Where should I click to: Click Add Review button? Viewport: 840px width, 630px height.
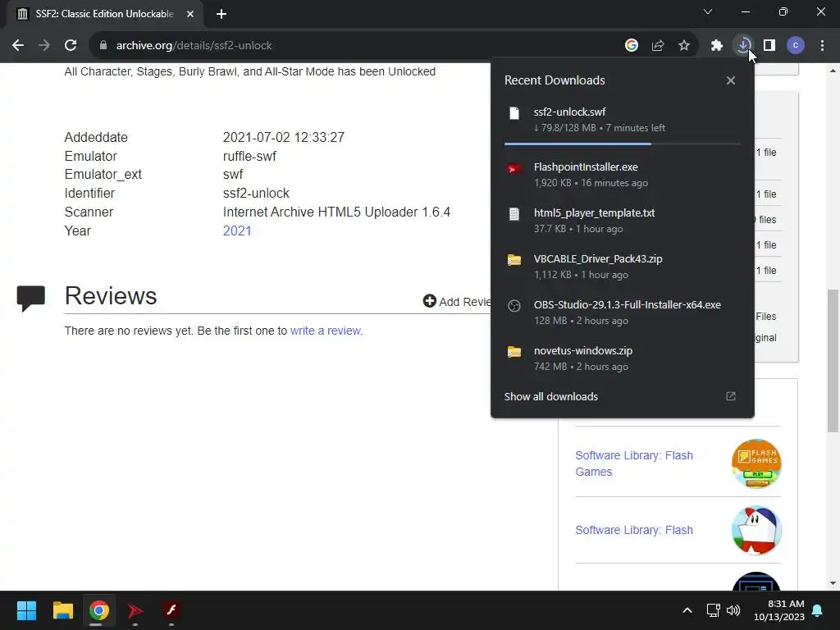point(457,302)
